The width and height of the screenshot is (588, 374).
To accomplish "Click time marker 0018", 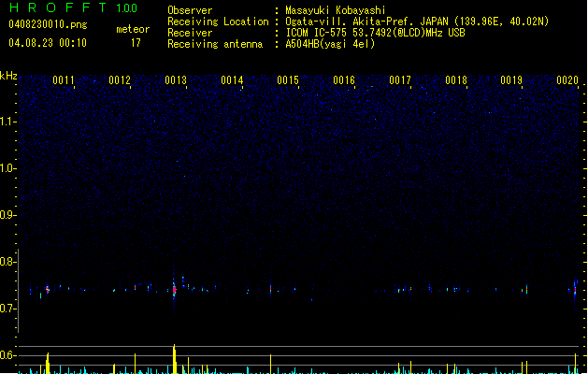I will pyautogui.click(x=456, y=80).
